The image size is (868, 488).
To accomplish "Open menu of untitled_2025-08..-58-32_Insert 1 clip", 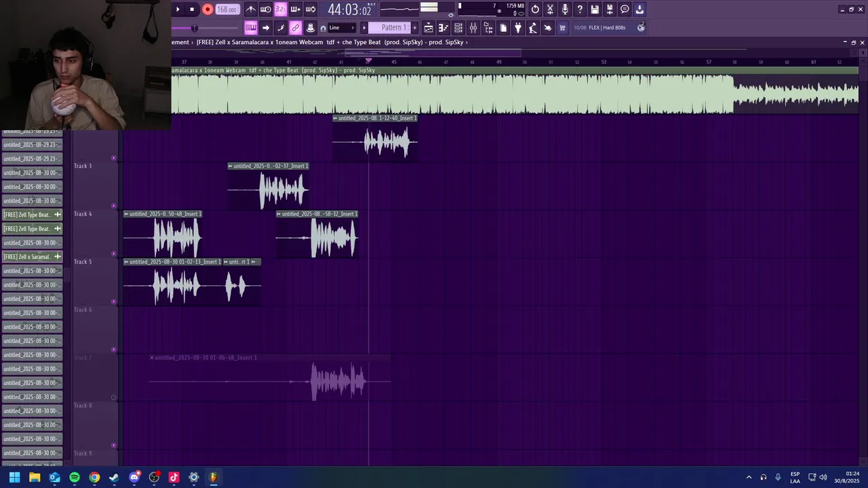I will point(279,214).
